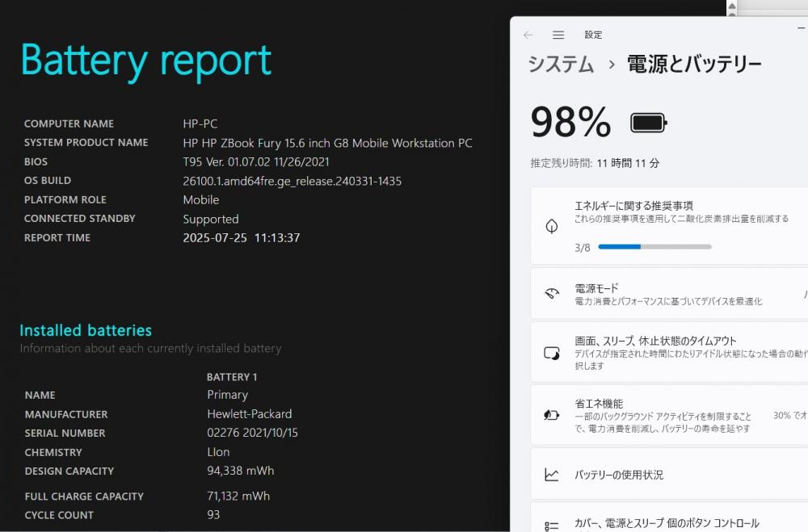Viewport: 808px width, 532px height.
Task: Click battery name value Primary
Action: (227, 395)
